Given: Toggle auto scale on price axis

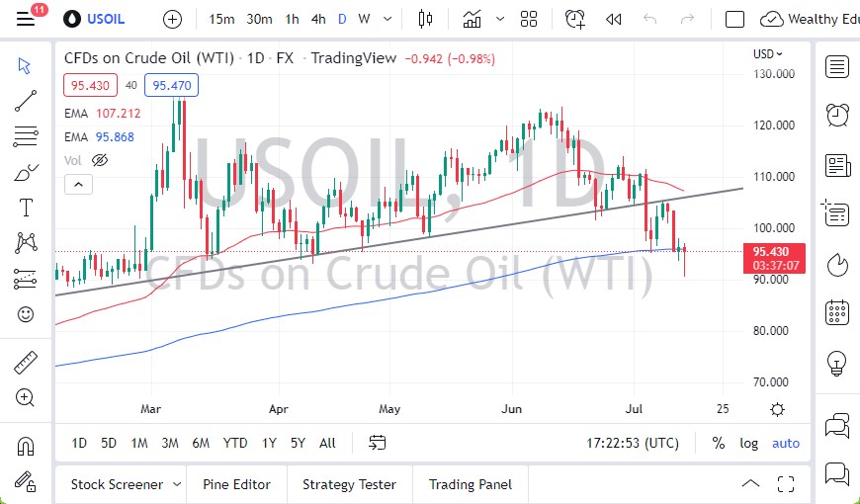Looking at the screenshot, I should click(786, 443).
